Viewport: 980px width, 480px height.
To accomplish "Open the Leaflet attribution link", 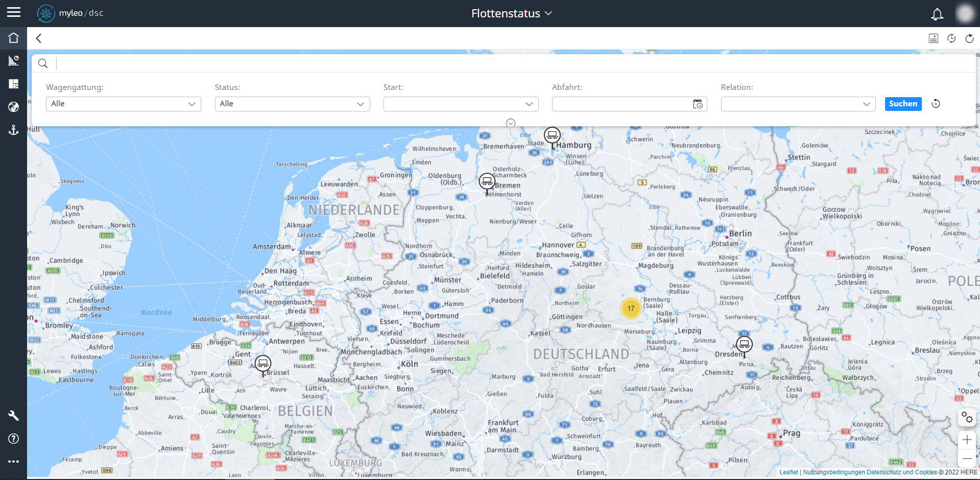I will point(788,472).
